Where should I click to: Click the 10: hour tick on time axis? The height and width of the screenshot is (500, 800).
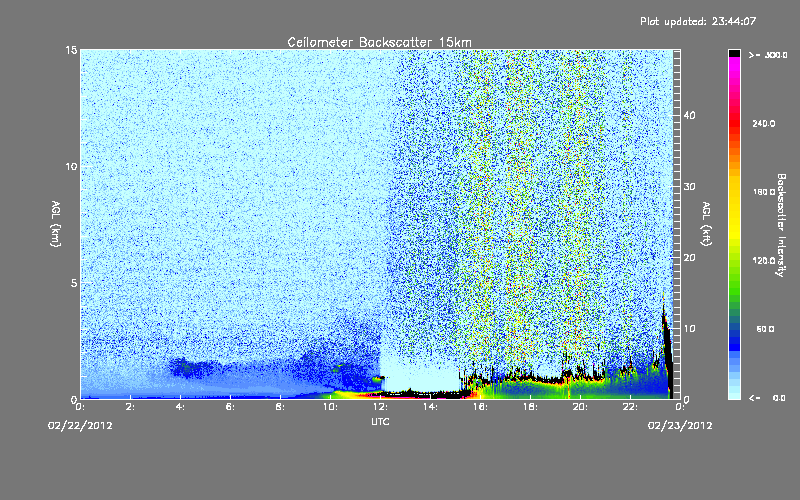point(330,407)
